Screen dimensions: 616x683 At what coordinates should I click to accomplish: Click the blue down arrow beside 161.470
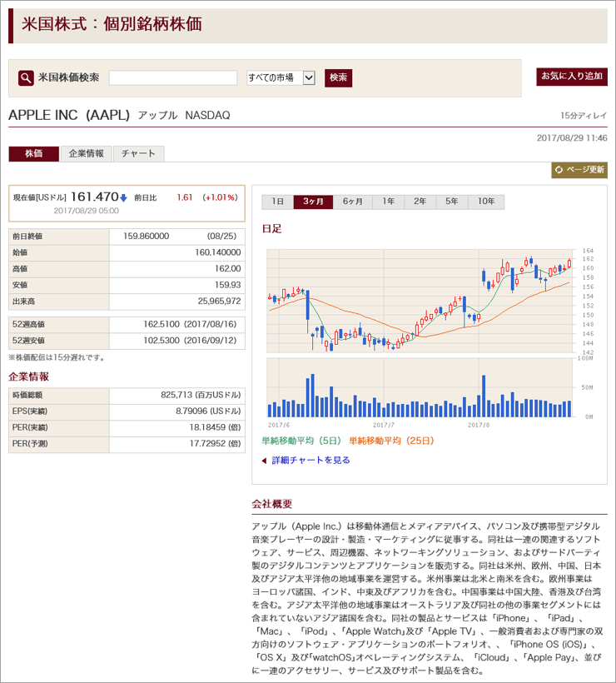[x=123, y=197]
